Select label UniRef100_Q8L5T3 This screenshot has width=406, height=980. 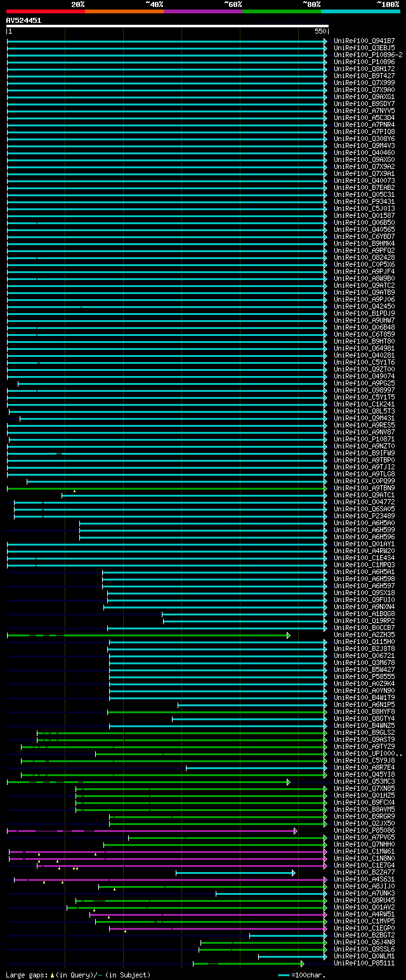364,411
